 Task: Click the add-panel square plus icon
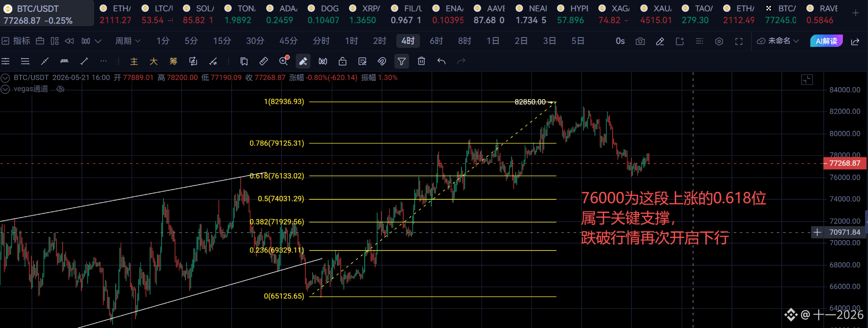pyautogui.click(x=680, y=41)
